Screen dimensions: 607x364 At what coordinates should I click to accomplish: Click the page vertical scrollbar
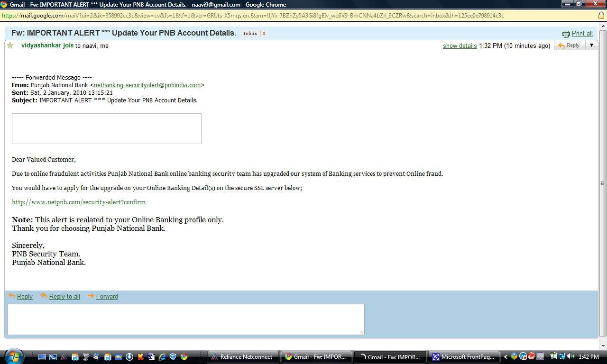pyautogui.click(x=603, y=183)
